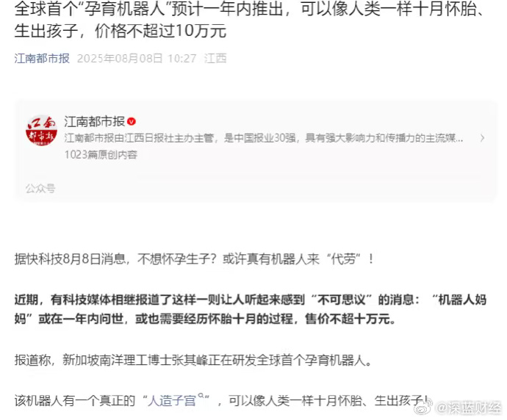Click the bold paragraph starting 近期，有科技媒体
Image resolution: width=507 pixels, height=420 pixels.
[x=251, y=309]
